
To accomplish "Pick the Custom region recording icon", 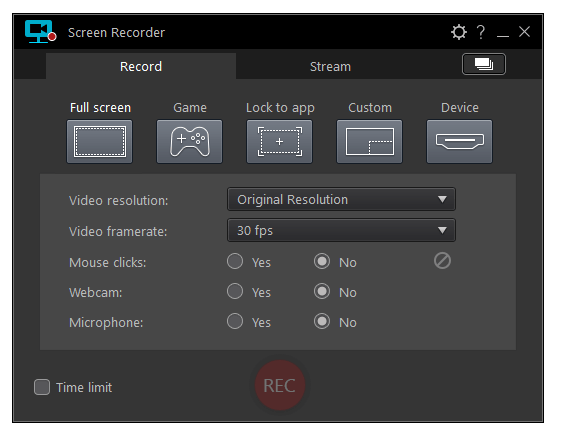I will click(x=369, y=142).
